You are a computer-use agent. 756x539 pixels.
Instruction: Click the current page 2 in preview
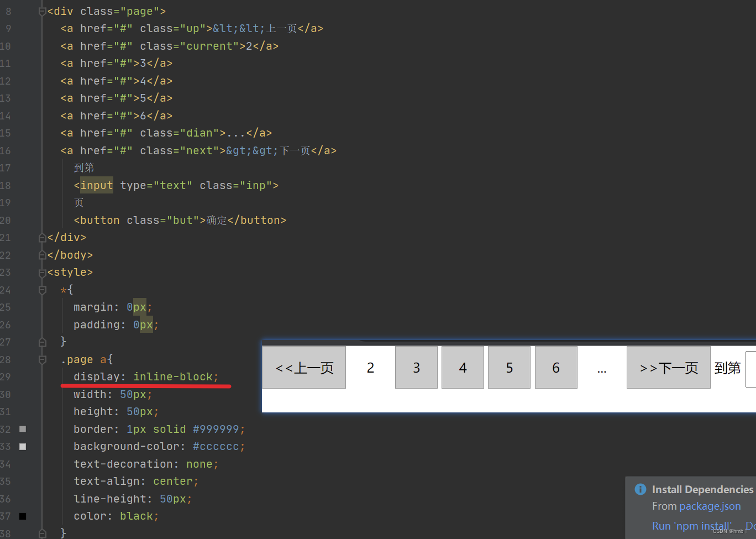[370, 368]
